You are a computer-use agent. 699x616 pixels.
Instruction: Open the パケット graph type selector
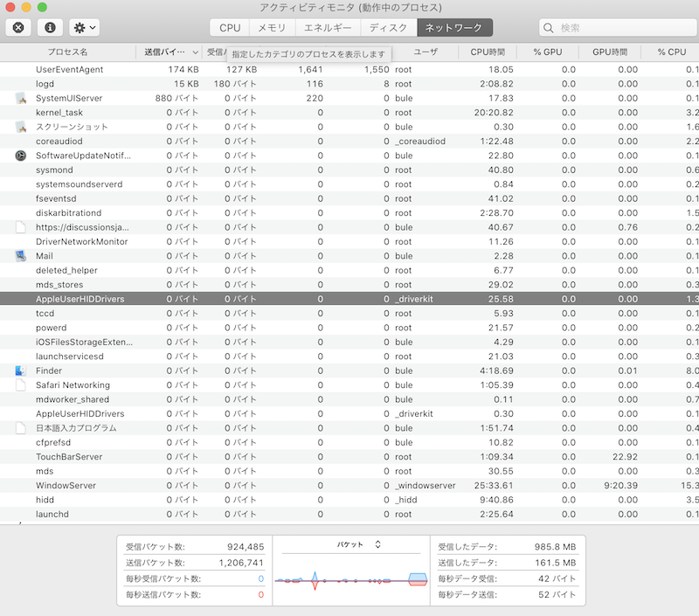[359, 544]
